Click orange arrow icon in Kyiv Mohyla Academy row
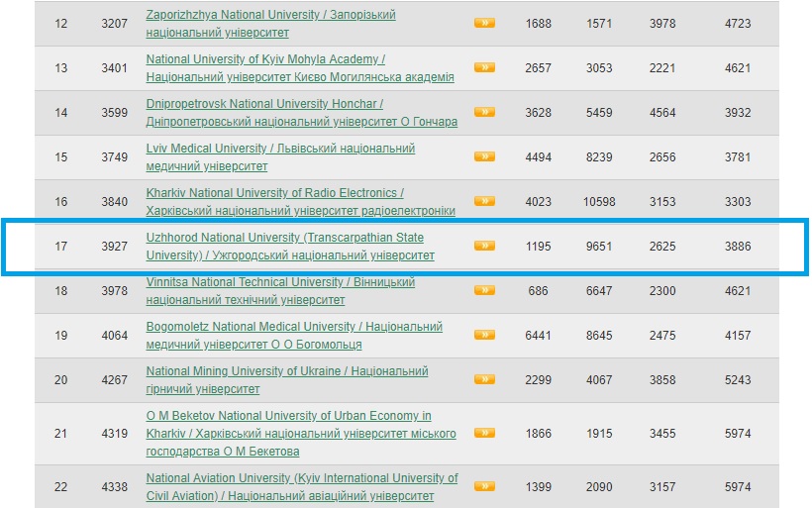This screenshot has width=812, height=508. click(x=484, y=67)
